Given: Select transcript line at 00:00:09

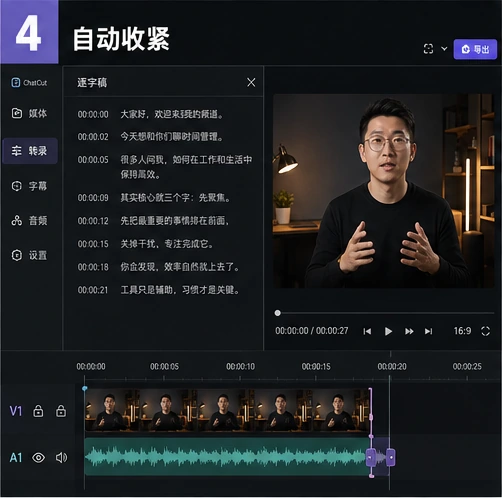Looking at the screenshot, I should coord(154,198).
